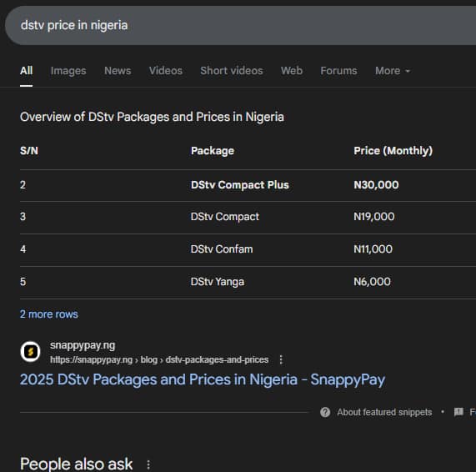Click the 'DStv Compact' cell
The image size is (476, 472).
(x=225, y=217)
